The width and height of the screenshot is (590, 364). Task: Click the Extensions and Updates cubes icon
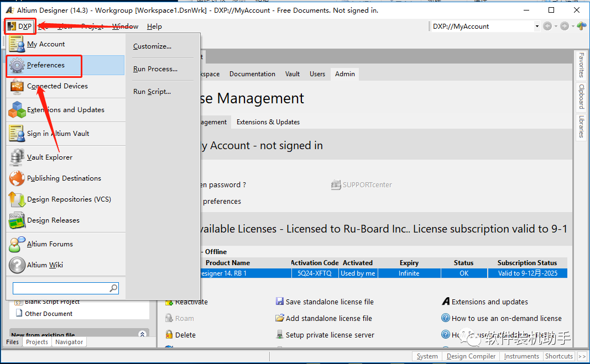point(17,110)
